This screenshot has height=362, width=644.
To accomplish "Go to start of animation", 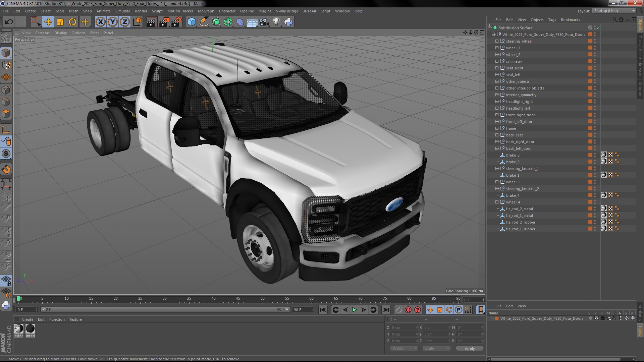I will click(x=323, y=310).
